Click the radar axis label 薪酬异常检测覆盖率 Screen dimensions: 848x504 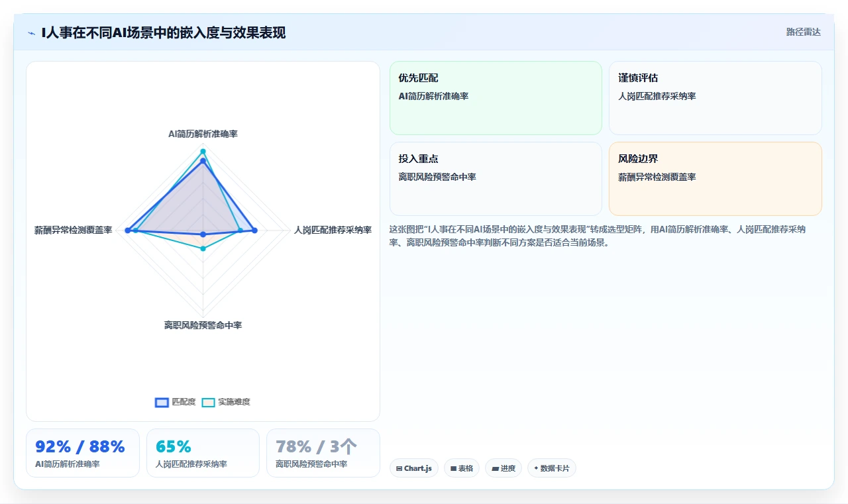pos(74,230)
